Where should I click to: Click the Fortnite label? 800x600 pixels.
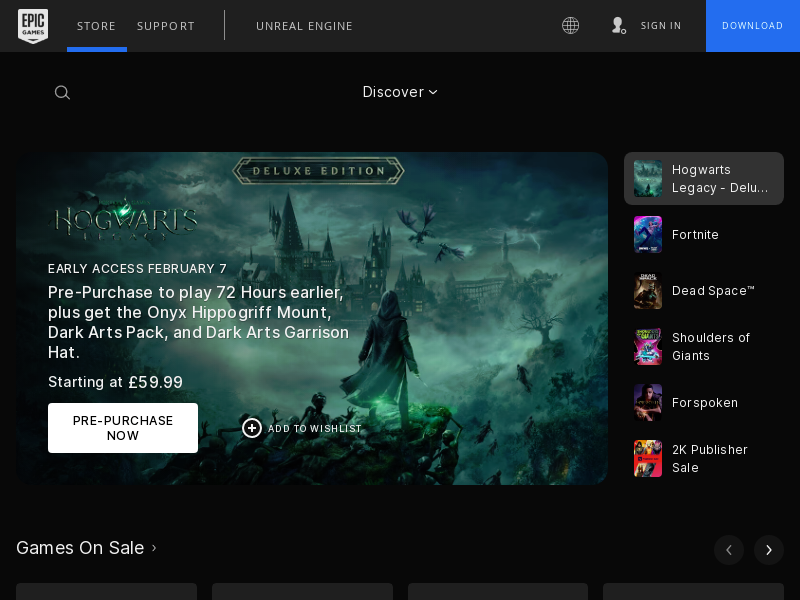(x=695, y=235)
